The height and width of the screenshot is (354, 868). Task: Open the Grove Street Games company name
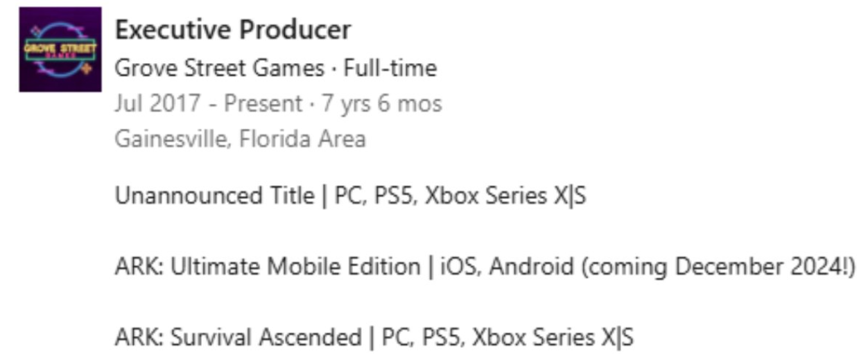pyautogui.click(x=219, y=68)
